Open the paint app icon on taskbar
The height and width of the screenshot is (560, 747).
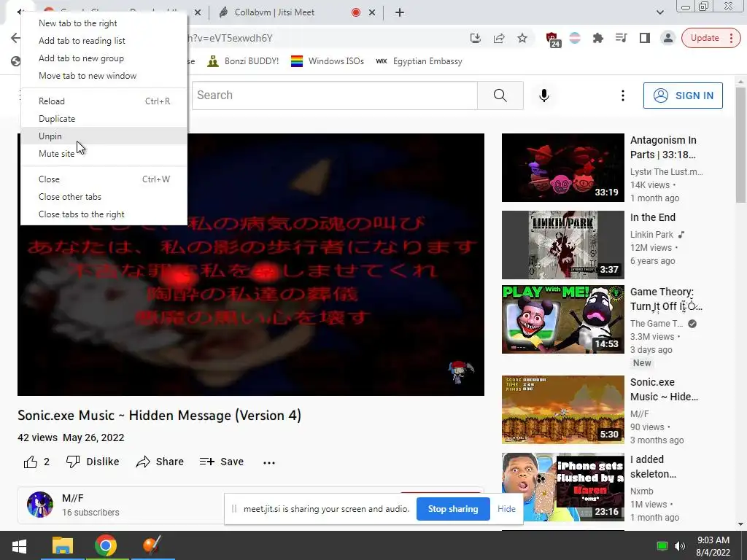coord(152,545)
